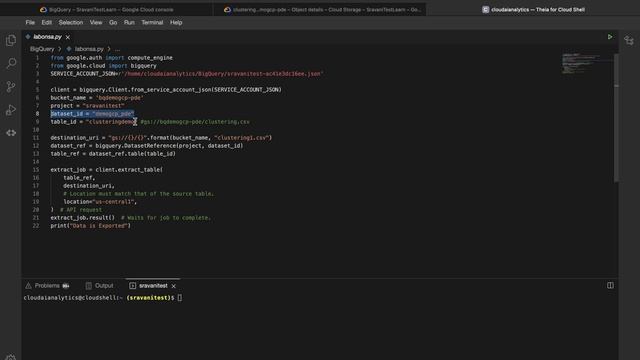Screen dimensions: 640x360
Task: Click the dataset_ref code line
Action: click(147, 146)
